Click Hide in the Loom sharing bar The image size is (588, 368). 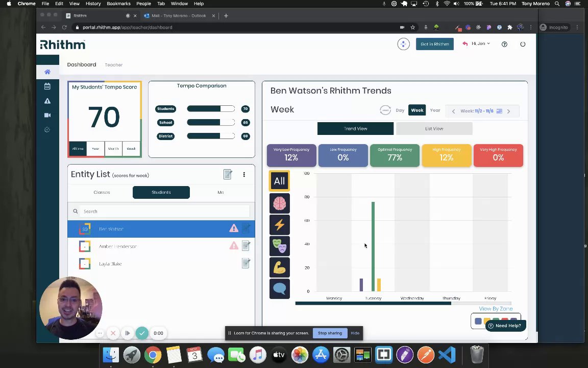tap(355, 333)
